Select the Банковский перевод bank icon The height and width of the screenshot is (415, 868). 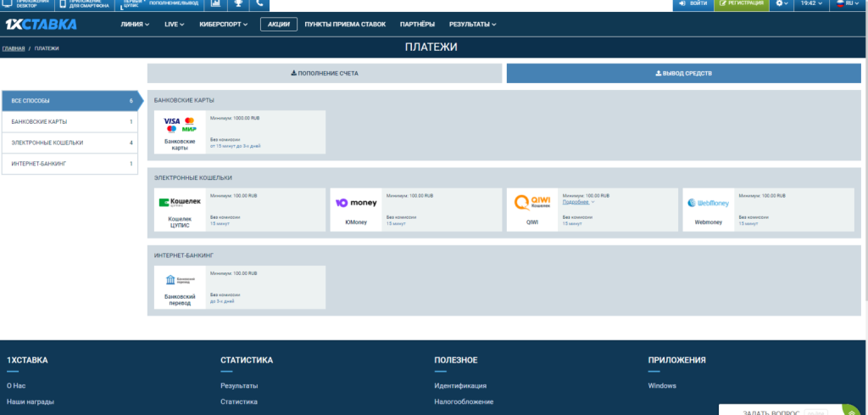pyautogui.click(x=180, y=280)
